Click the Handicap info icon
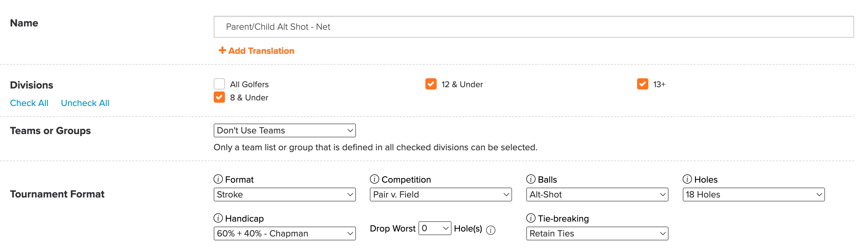This screenshot has width=868, height=249. (218, 218)
